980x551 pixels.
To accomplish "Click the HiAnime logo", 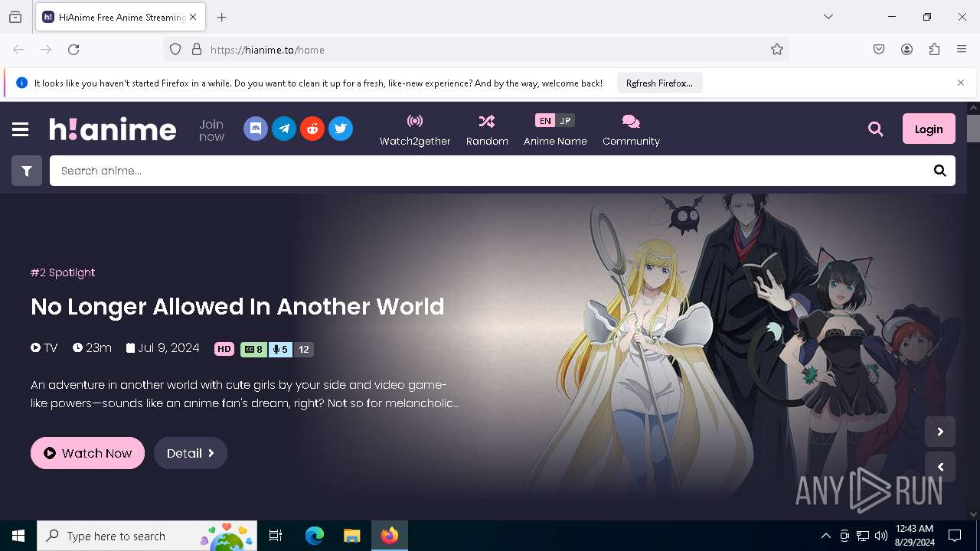I will (x=113, y=129).
